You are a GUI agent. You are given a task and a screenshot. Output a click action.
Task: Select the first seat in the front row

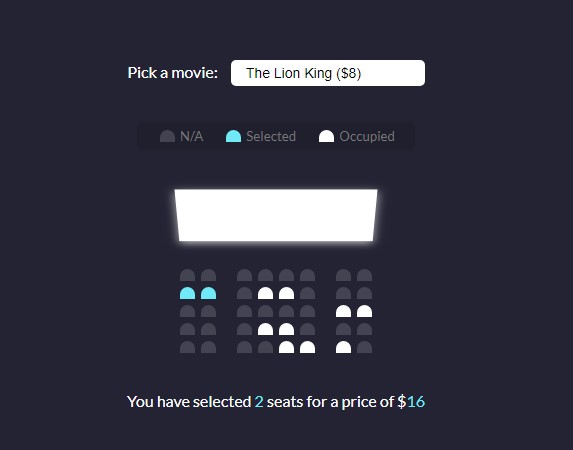pyautogui.click(x=187, y=275)
